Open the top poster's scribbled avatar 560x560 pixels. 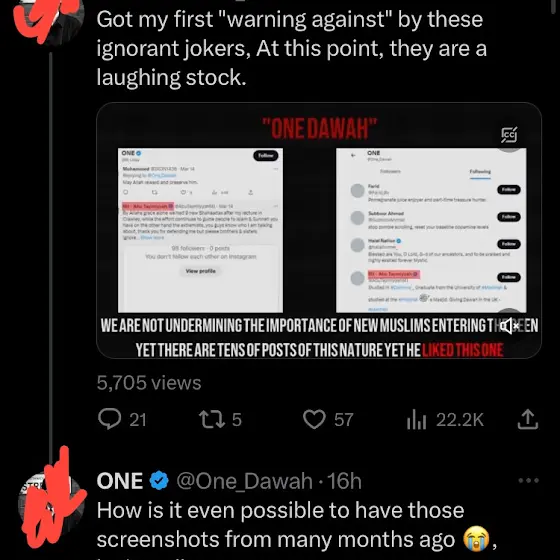coord(48,21)
